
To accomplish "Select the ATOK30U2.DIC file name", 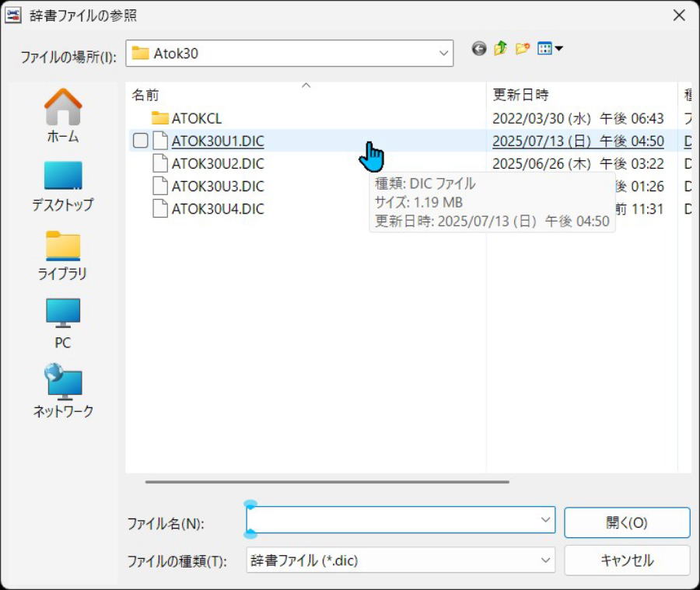I will (x=218, y=164).
